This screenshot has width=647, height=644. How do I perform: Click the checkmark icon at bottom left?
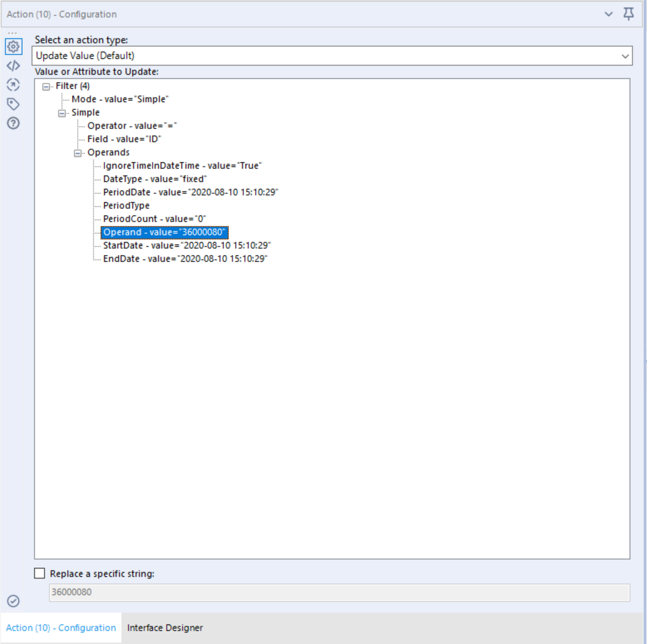pos(12,599)
